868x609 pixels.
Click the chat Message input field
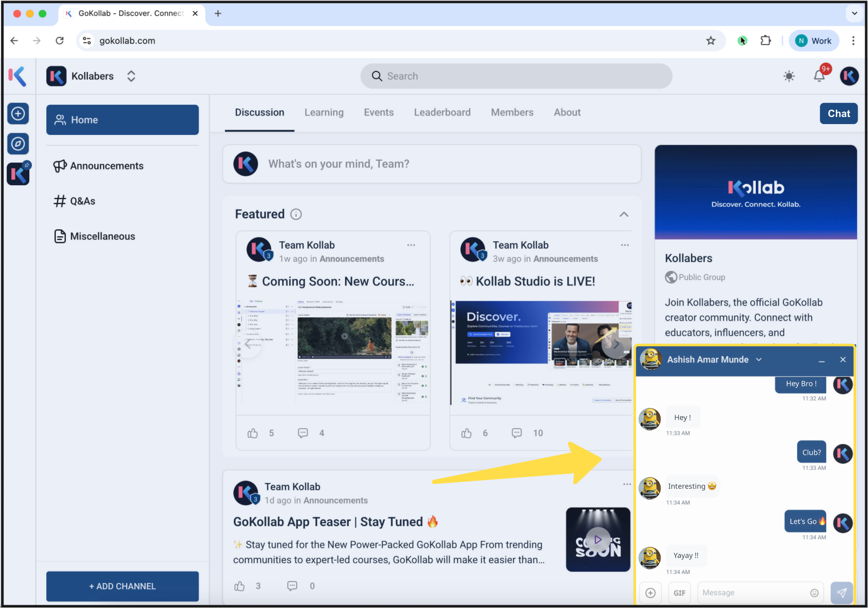pyautogui.click(x=761, y=593)
